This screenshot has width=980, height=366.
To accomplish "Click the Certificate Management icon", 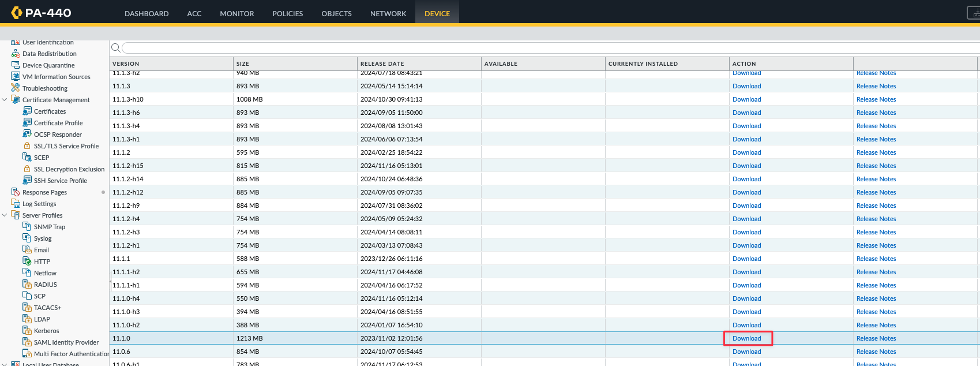I will 16,100.
